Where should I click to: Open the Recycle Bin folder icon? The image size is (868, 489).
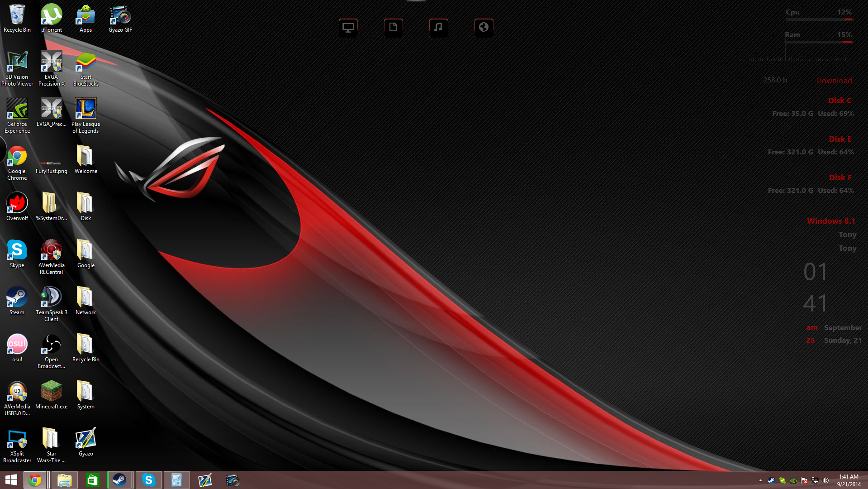tap(85, 348)
